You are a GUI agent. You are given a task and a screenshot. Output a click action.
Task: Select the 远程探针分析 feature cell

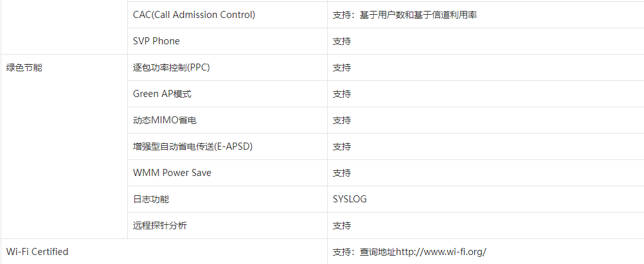click(227, 225)
